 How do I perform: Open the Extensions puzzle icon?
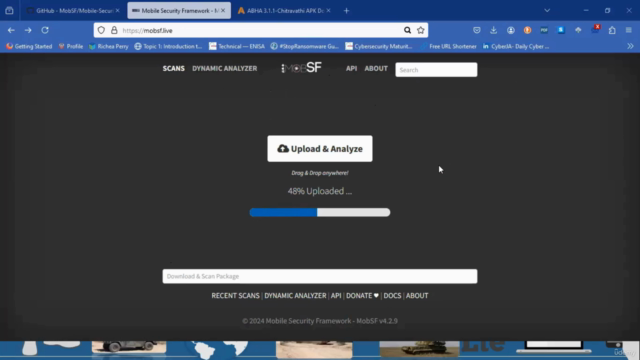point(612,30)
